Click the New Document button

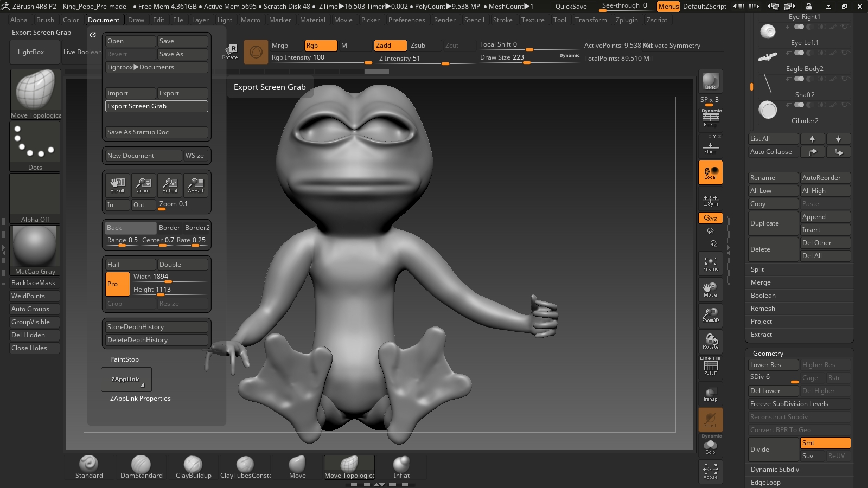pyautogui.click(x=143, y=156)
